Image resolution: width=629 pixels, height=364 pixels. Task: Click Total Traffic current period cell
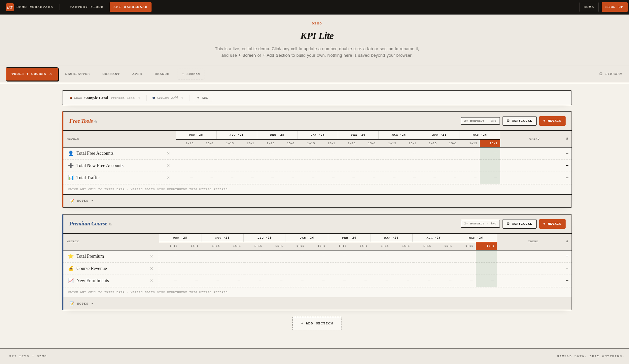490,178
